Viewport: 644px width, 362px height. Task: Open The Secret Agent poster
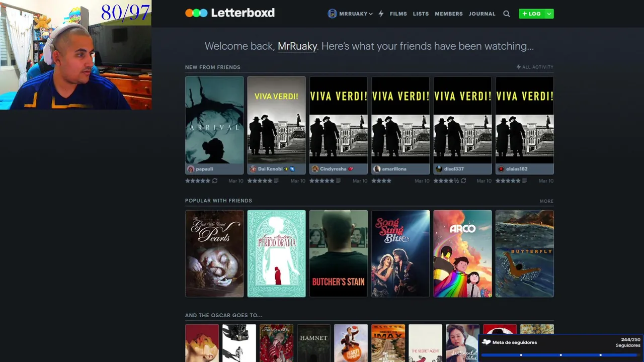pyautogui.click(x=425, y=343)
